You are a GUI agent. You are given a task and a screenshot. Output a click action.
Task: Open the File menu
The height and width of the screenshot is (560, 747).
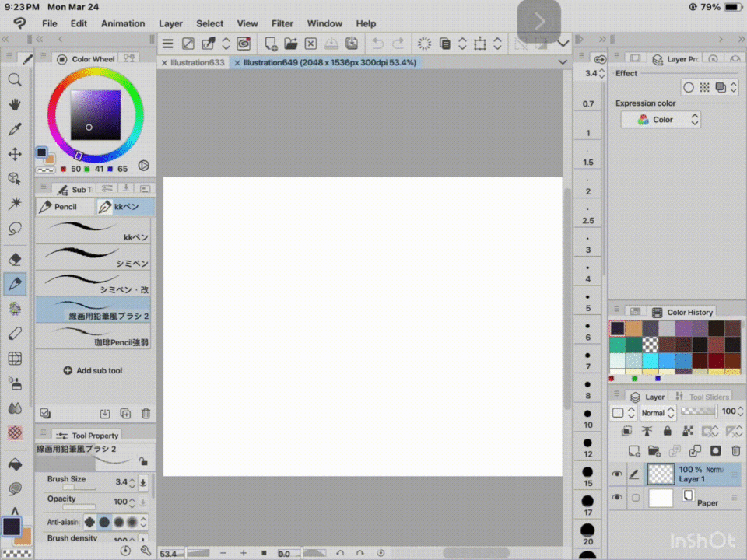pyautogui.click(x=50, y=23)
